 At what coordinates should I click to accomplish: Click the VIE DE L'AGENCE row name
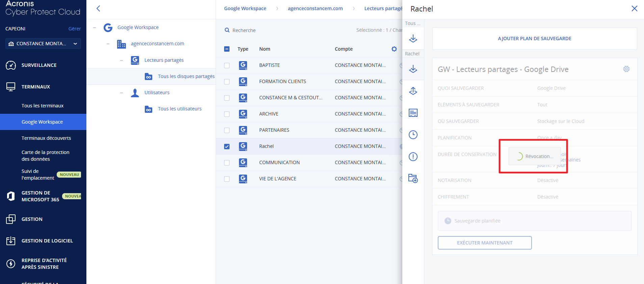point(277,179)
